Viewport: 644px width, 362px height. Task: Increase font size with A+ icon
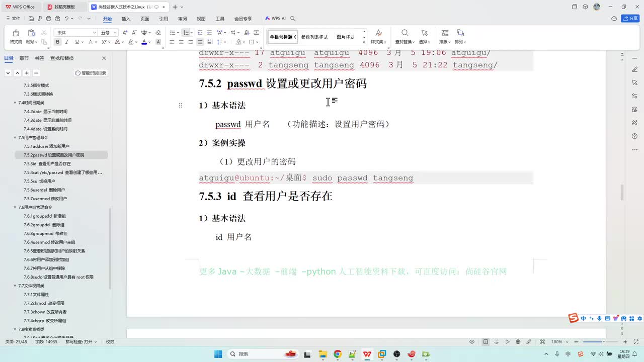(125, 33)
